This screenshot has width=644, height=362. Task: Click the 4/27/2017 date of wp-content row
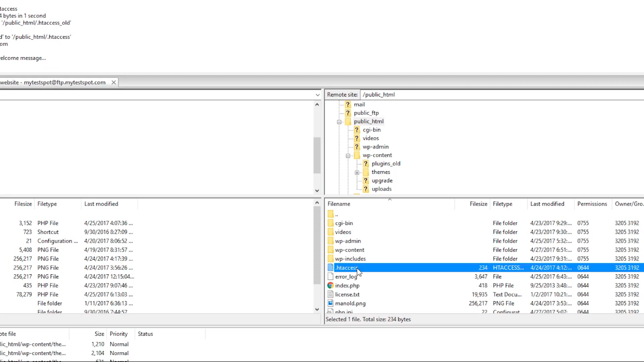tap(551, 250)
